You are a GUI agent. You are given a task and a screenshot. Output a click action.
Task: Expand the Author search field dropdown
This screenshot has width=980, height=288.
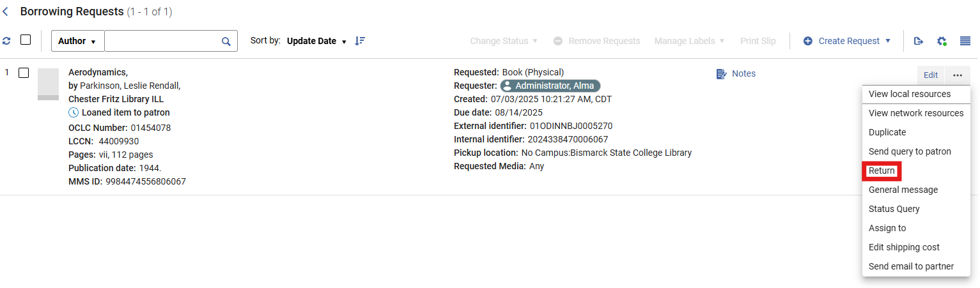coord(77,41)
